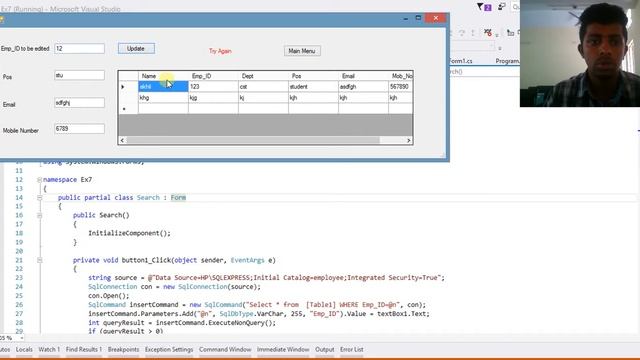Click the Form base class name in code
The image size is (640, 360).
[178, 198]
